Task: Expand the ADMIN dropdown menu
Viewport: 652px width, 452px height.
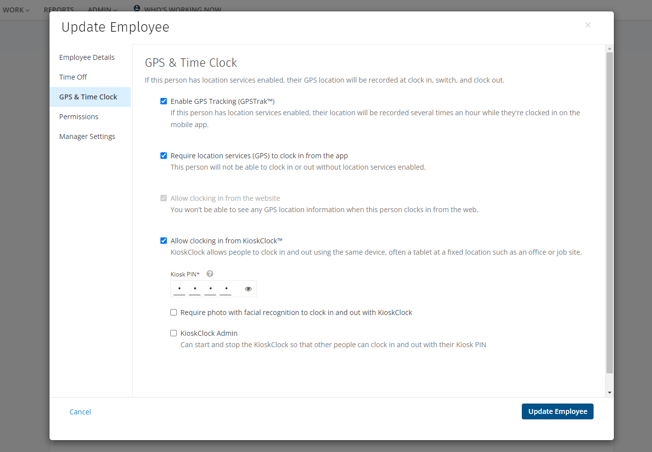Action: pos(102,10)
